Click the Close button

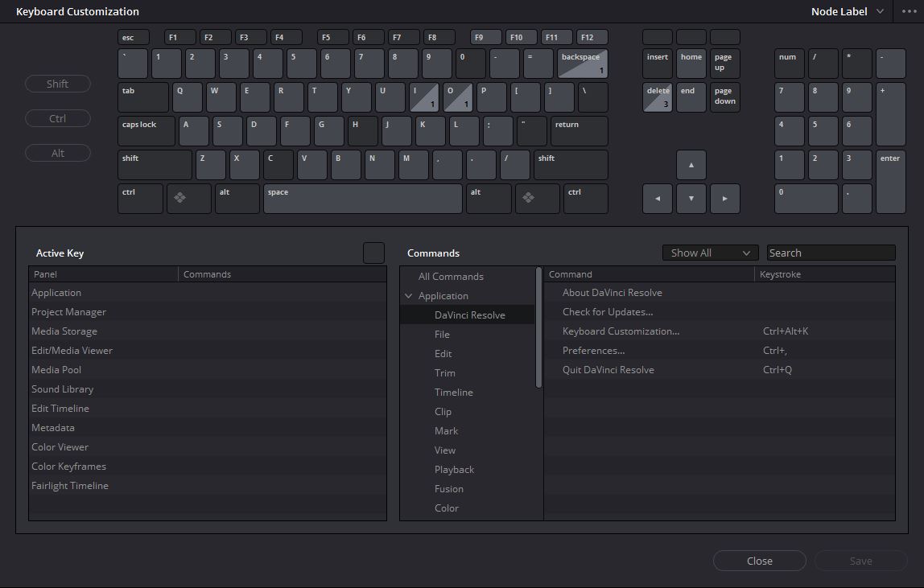(760, 561)
